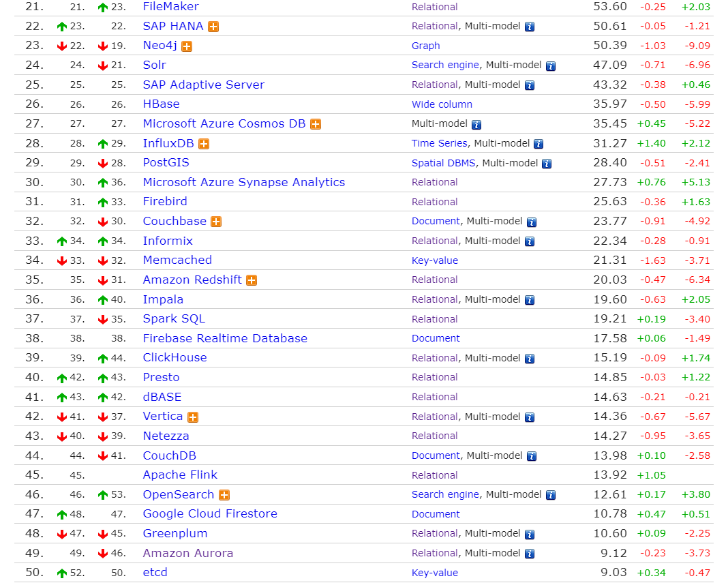Click the info icon in the OpenSearch row
Screen dimensions: 728x585
pyautogui.click(x=551, y=496)
